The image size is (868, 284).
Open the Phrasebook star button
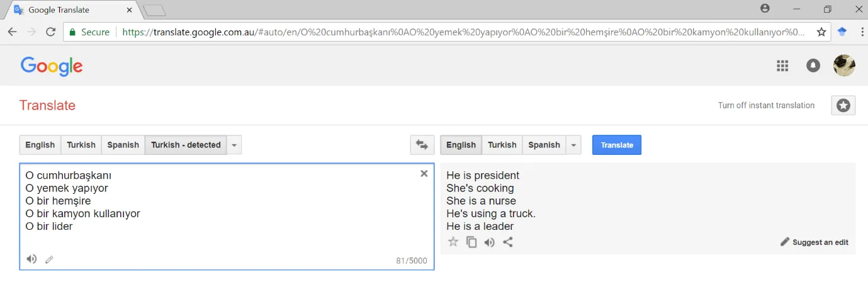[x=843, y=106]
